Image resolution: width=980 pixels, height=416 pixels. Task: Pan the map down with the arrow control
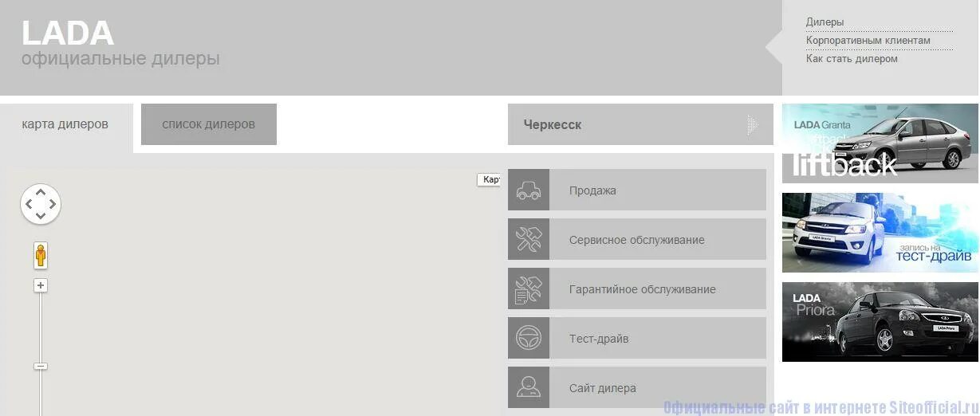41,216
